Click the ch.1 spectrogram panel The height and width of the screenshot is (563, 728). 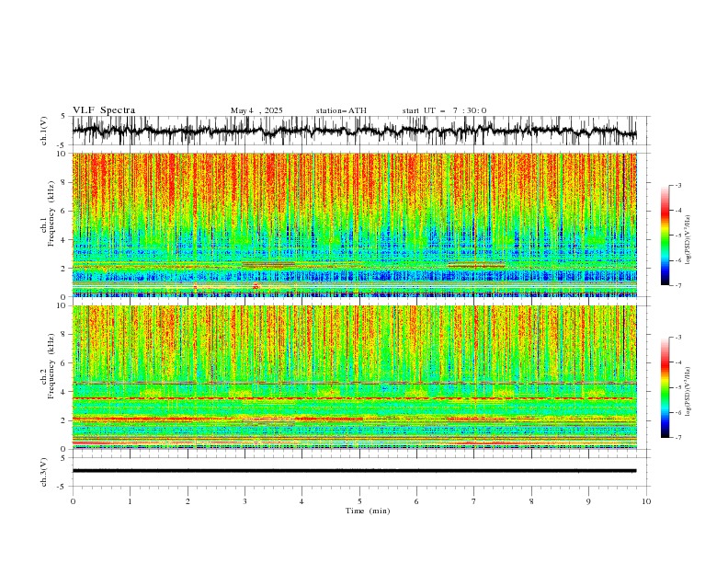[359, 224]
